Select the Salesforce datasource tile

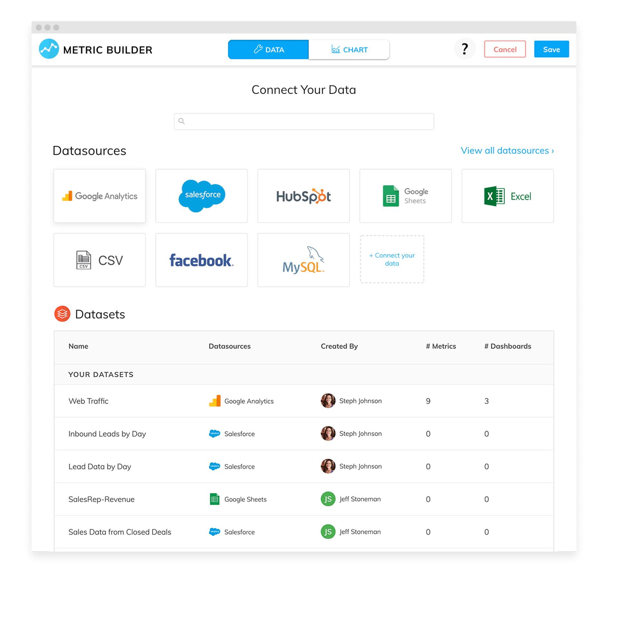point(201,196)
